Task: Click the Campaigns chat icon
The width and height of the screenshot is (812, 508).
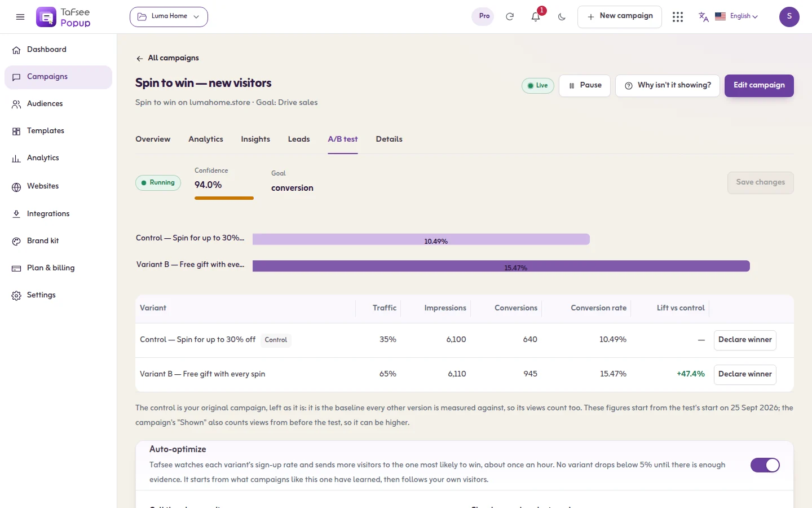Action: click(16, 77)
